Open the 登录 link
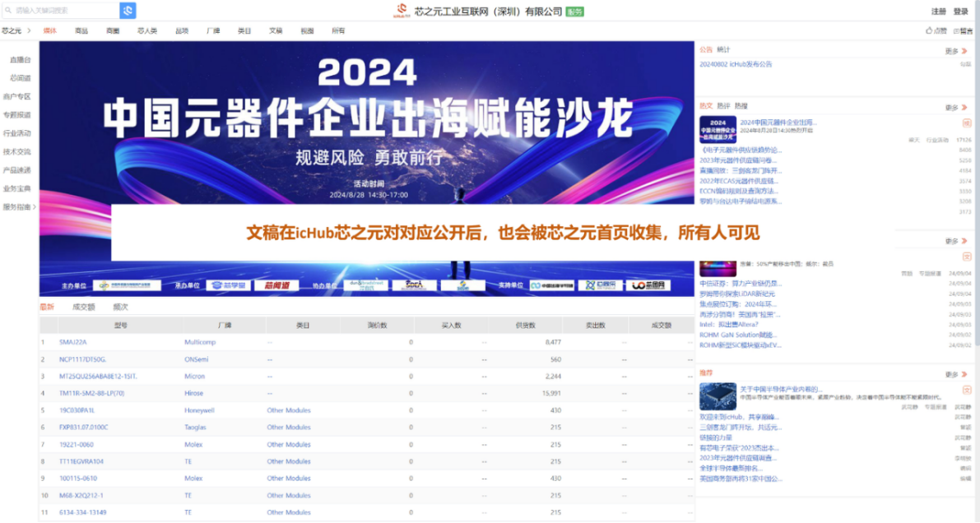The width and height of the screenshot is (980, 523). 960,12
